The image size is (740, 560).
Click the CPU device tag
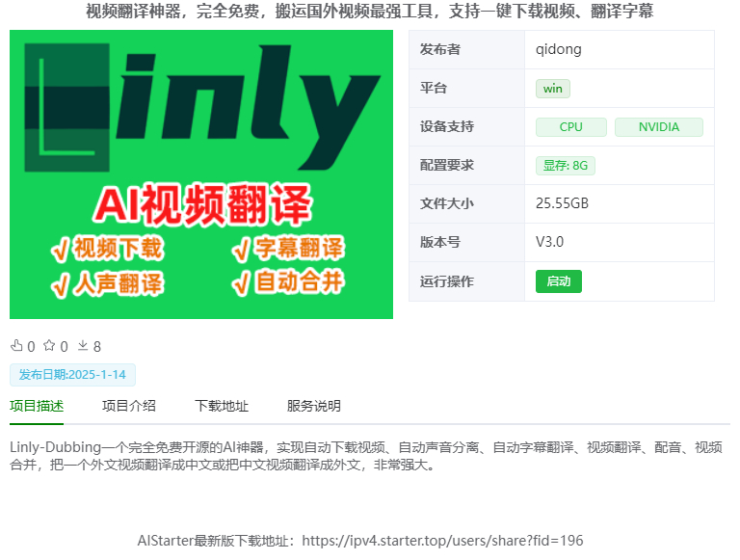571,127
